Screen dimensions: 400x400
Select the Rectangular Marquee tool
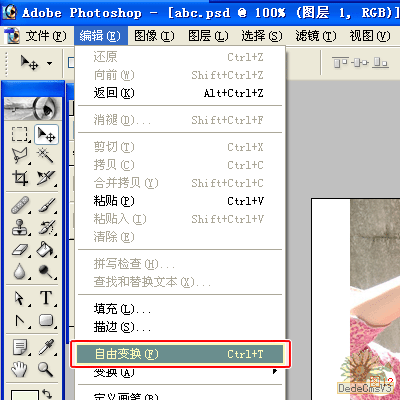pos(20,134)
